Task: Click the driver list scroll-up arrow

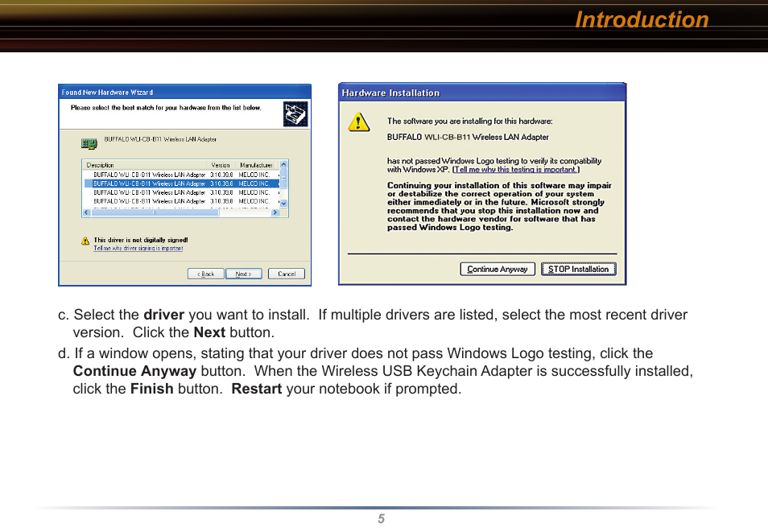Action: click(x=283, y=165)
